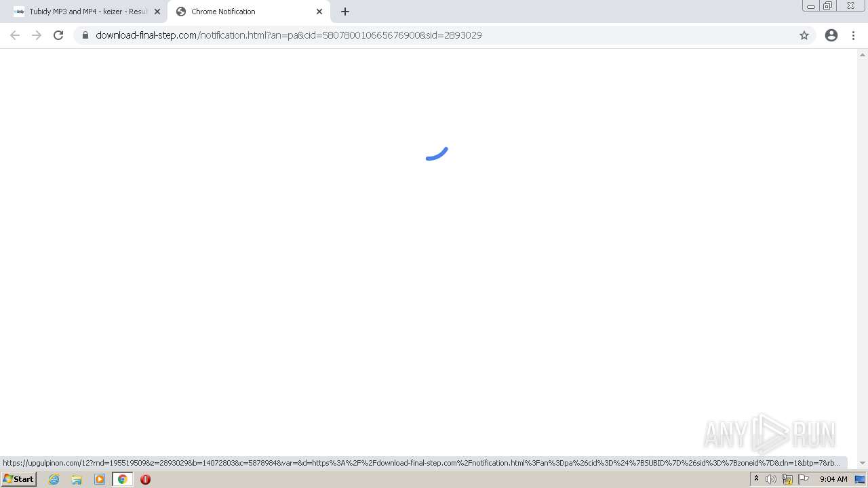868x488 pixels.
Task: Select the Chrome Notification tab
Action: click(x=248, y=12)
